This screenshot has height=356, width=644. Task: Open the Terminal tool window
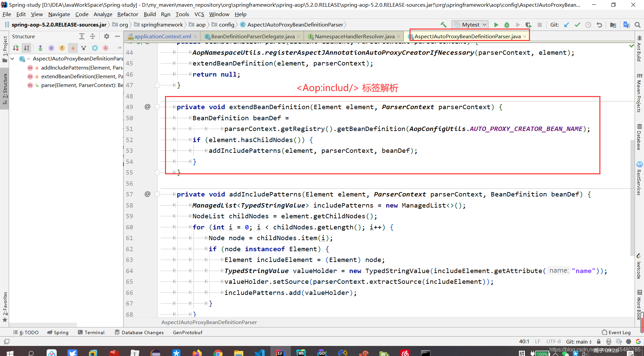click(x=94, y=332)
